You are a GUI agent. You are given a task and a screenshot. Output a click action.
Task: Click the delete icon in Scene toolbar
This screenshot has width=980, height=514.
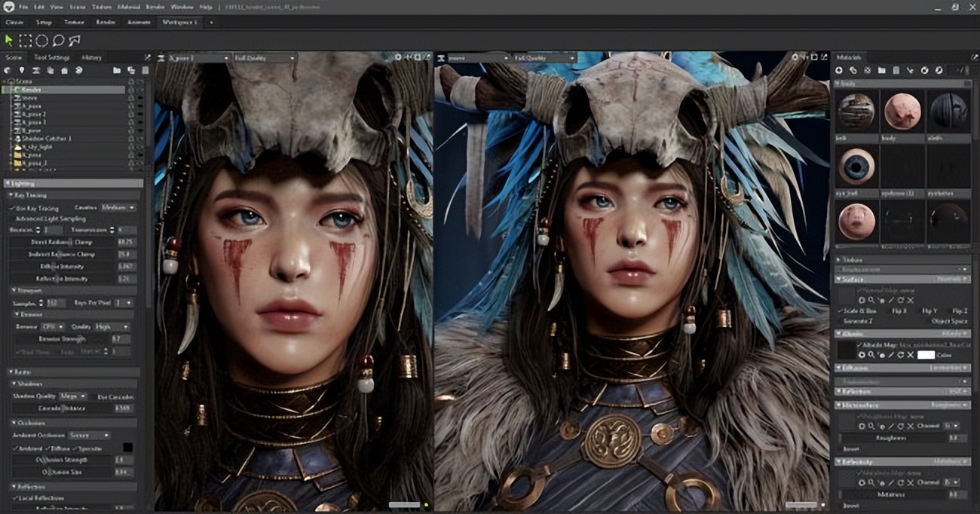coord(145,70)
